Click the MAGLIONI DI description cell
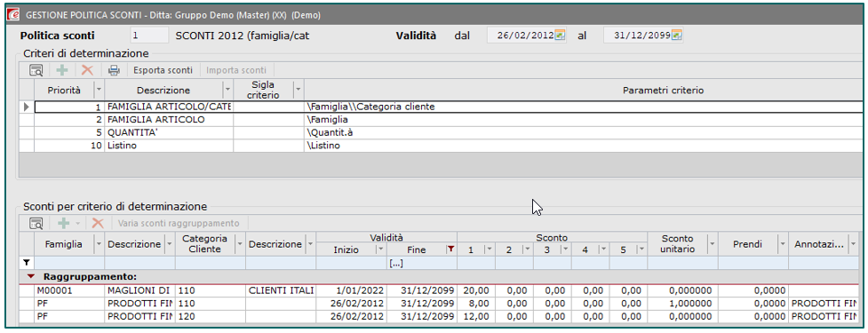The image size is (868, 333). [139, 290]
